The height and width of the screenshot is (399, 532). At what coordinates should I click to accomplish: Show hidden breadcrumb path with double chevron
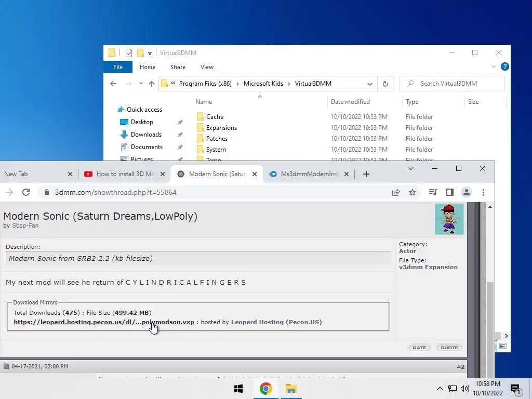[173, 83]
